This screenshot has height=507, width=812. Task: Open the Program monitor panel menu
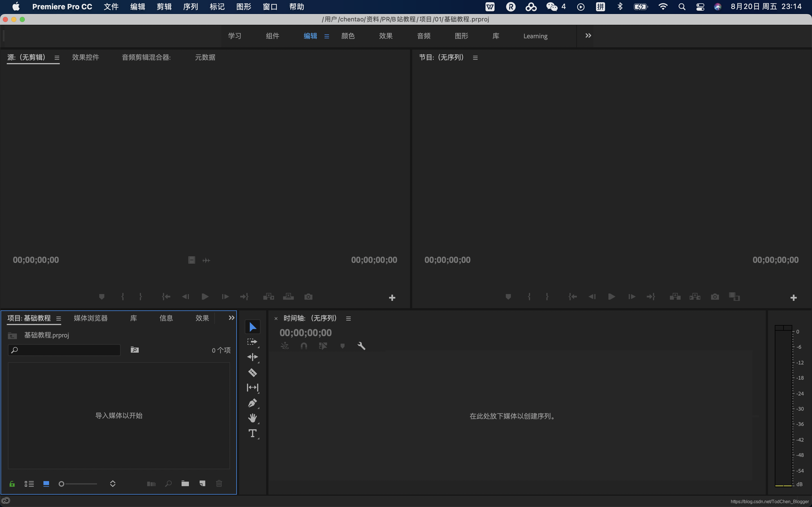pos(475,58)
